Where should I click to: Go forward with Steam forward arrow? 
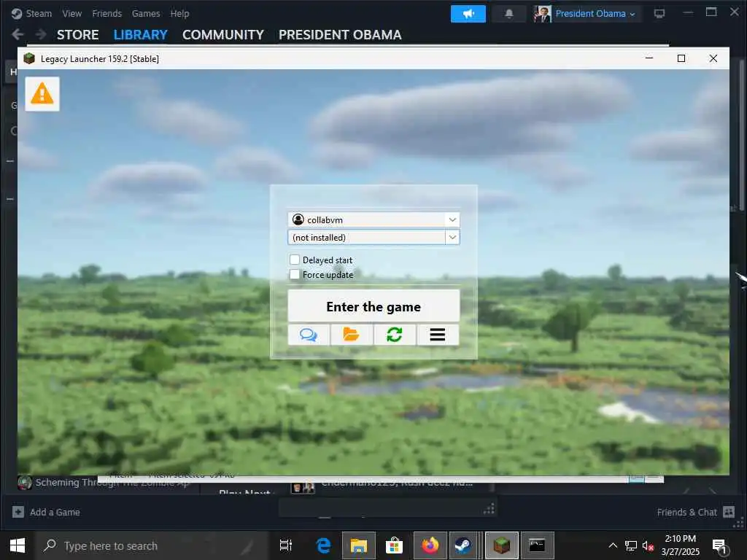point(41,34)
